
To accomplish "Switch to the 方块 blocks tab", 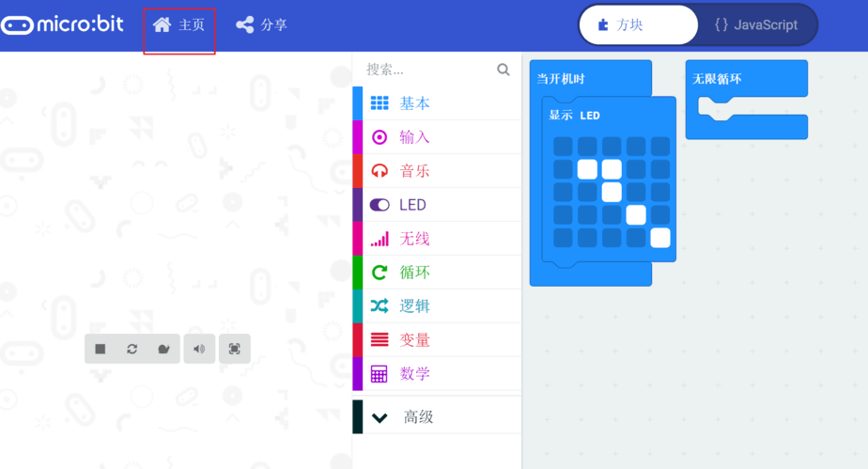I will (638, 25).
